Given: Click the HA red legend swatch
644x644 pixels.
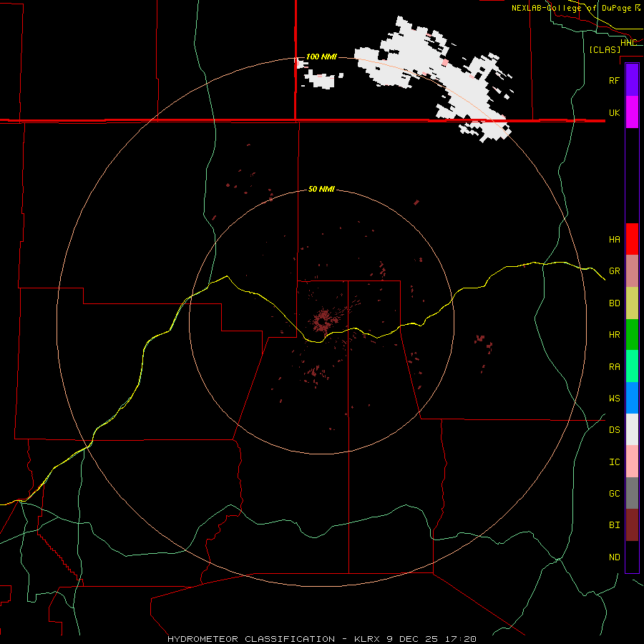Looking at the screenshot, I should [632, 239].
